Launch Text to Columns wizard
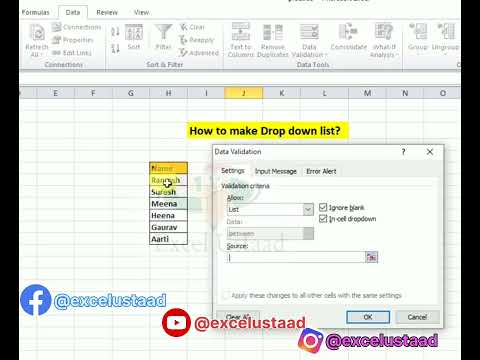 (241, 32)
